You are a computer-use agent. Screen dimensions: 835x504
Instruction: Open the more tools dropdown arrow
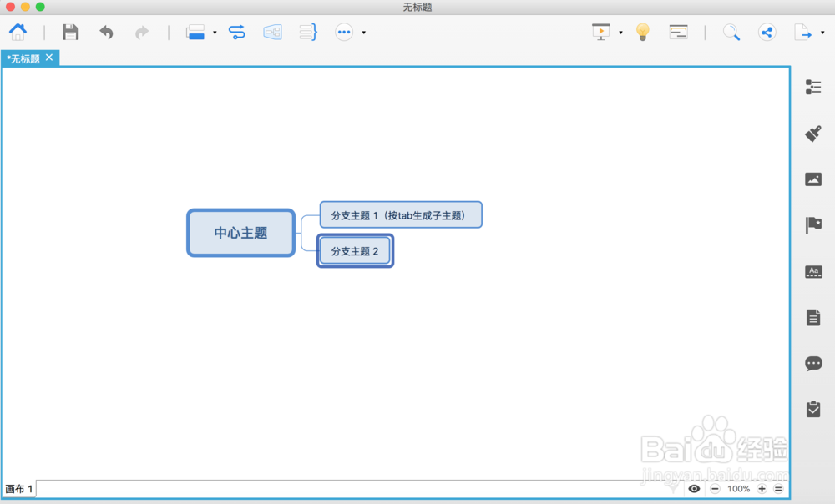(363, 32)
